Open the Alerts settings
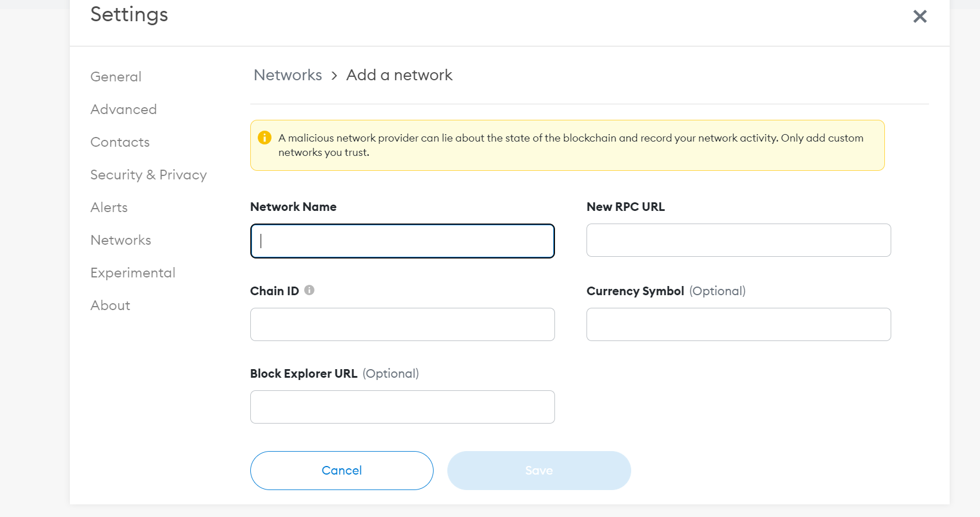This screenshot has width=980, height=517. 109,207
